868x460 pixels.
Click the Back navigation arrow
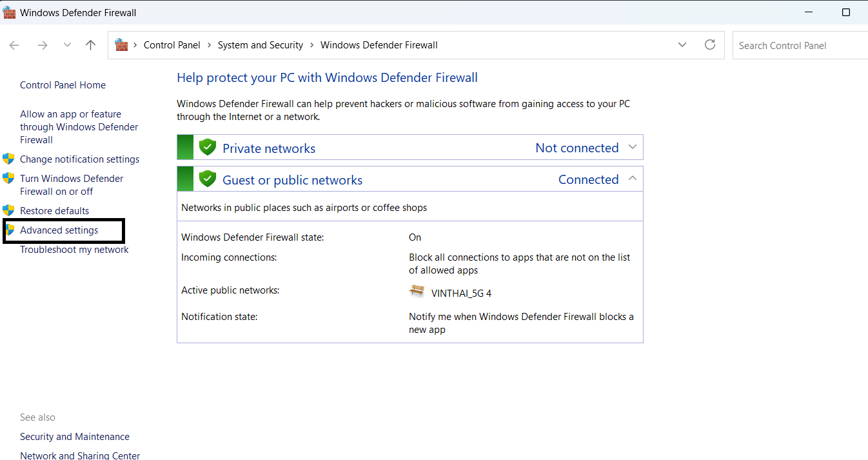[x=14, y=45]
